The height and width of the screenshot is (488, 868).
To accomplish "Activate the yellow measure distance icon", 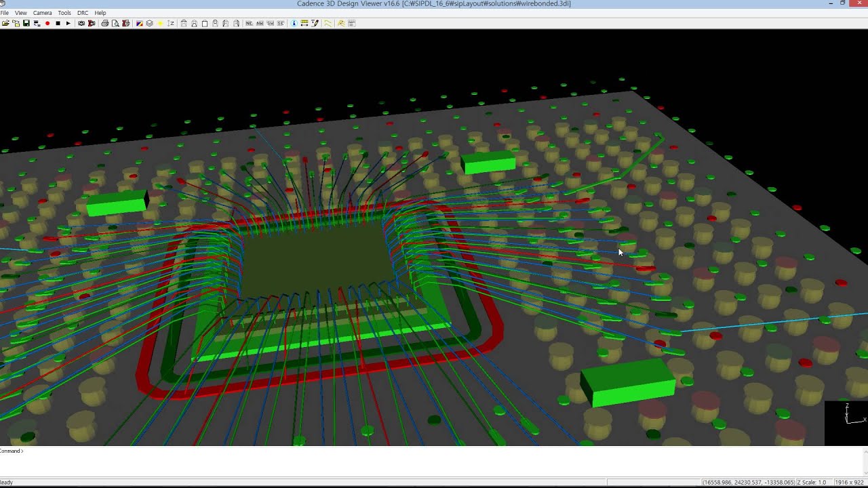I will pyautogui.click(x=304, y=23).
